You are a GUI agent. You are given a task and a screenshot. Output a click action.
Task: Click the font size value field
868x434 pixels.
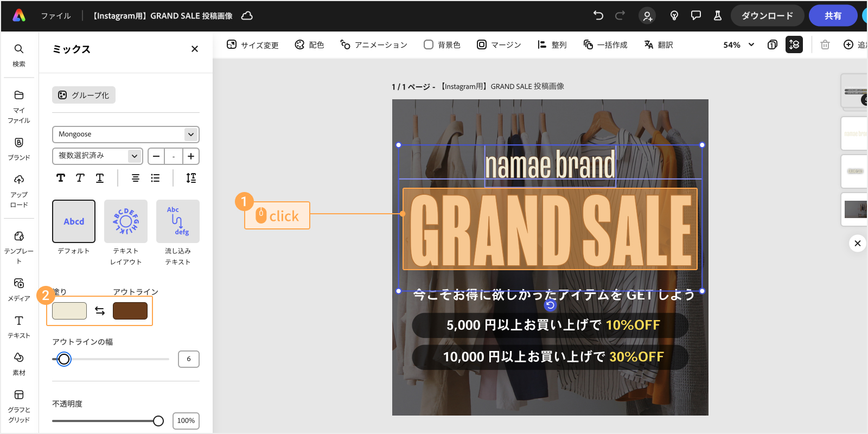[174, 156]
